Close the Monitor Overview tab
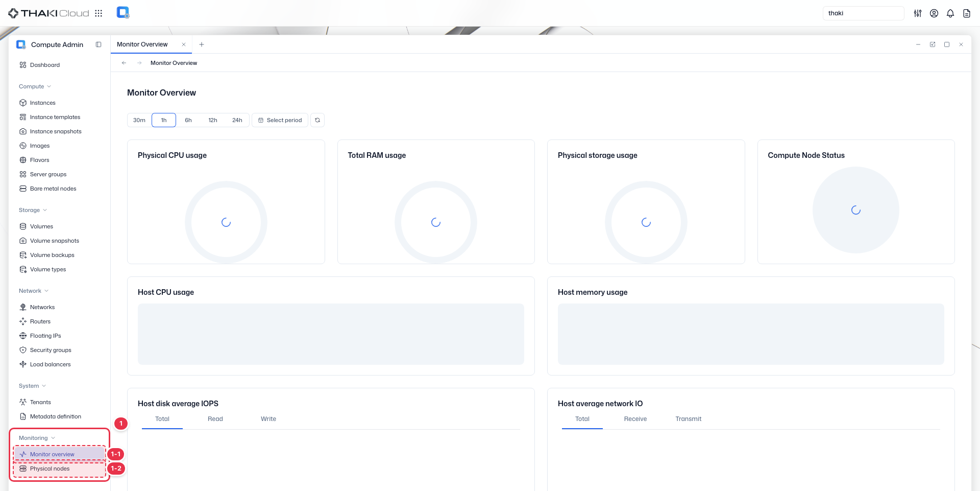The height and width of the screenshot is (491, 980). click(x=184, y=44)
